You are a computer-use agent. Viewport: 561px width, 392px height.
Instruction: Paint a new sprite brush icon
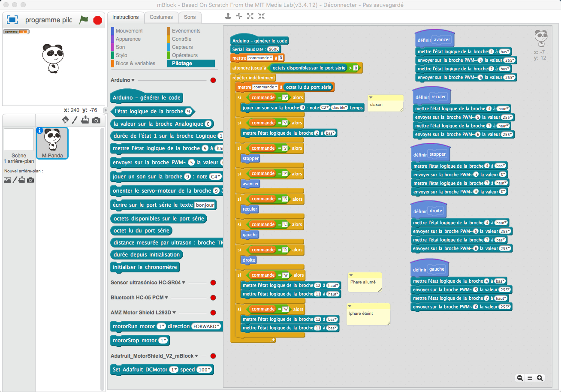pyautogui.click(x=75, y=120)
